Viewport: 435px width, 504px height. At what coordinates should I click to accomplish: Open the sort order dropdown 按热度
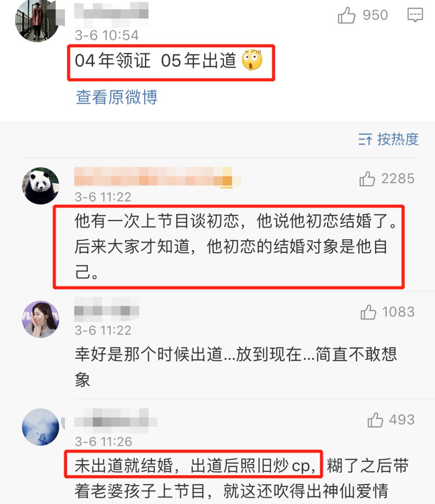pos(389,139)
